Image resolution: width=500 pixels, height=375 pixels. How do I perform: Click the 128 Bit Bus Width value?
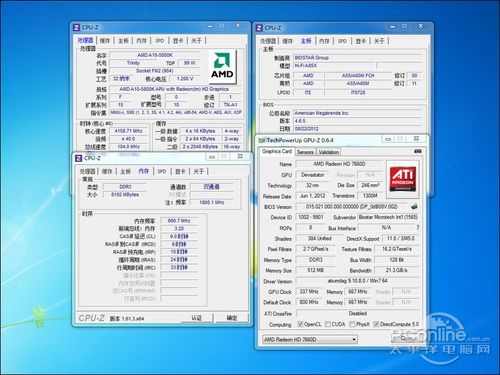point(397,260)
